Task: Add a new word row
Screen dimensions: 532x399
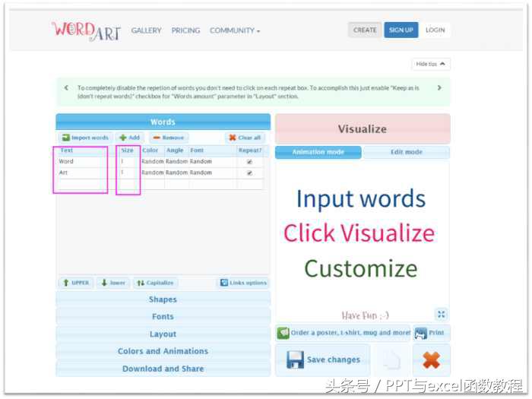Action: pyautogui.click(x=130, y=138)
